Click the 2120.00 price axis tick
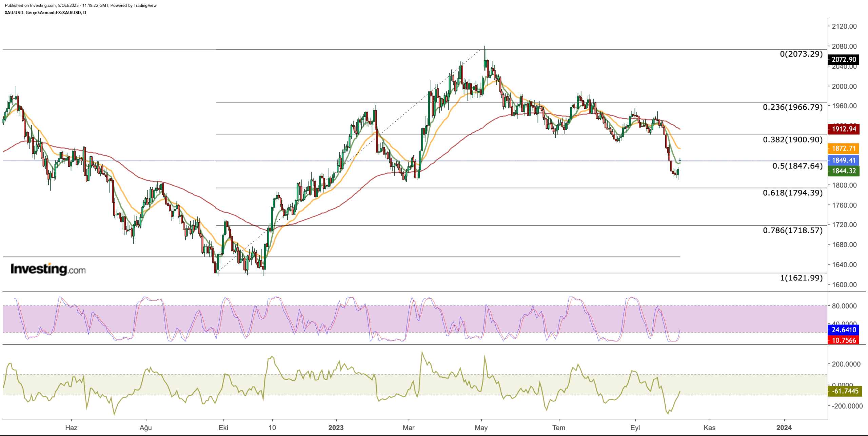Image resolution: width=868 pixels, height=436 pixels. 844,26
